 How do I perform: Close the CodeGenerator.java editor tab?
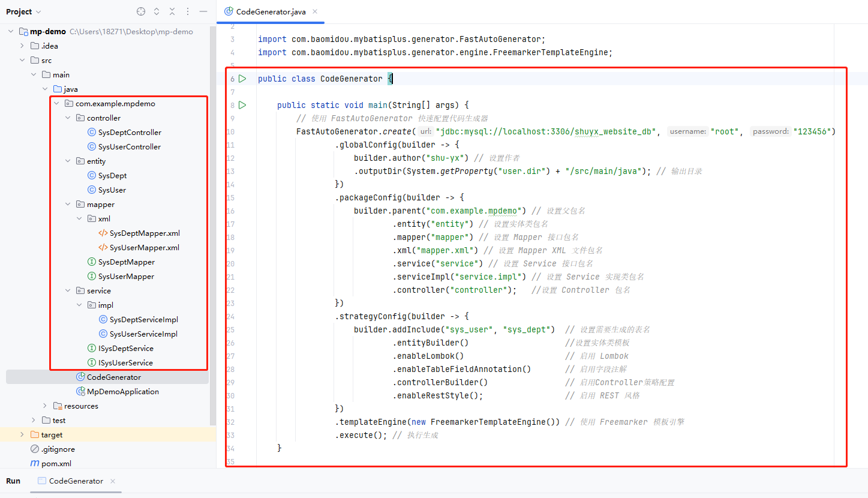(315, 11)
